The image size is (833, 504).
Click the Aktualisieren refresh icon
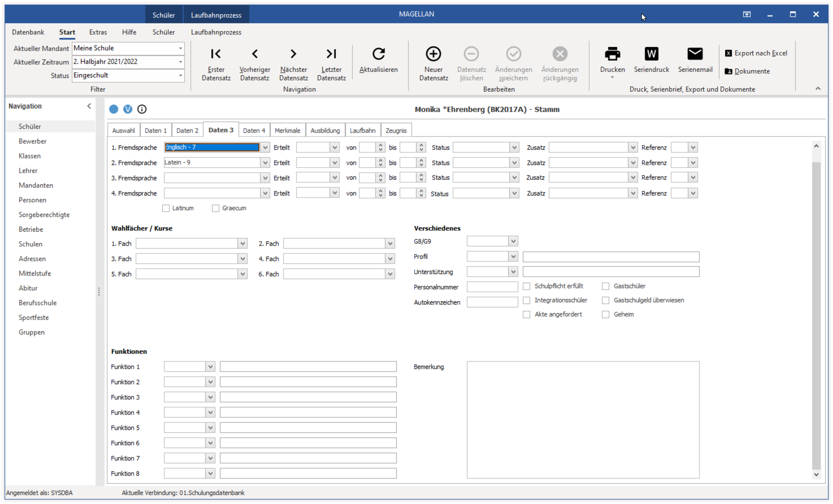[x=378, y=54]
